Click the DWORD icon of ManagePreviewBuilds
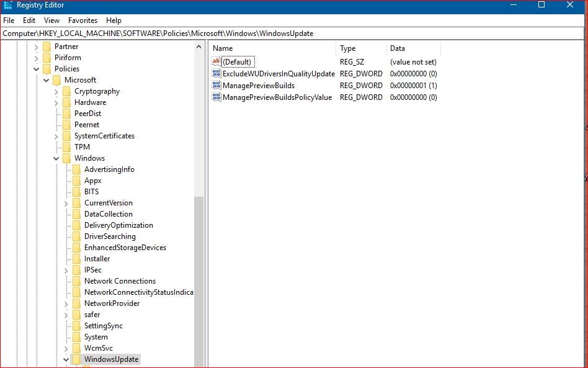Screen dimensions: 588x368 [216, 85]
